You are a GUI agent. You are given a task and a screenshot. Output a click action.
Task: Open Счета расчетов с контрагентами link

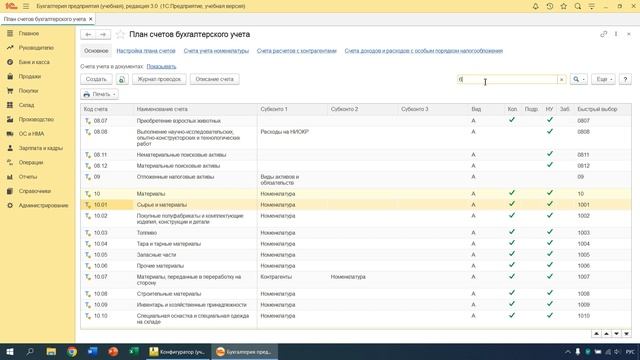pos(296,51)
